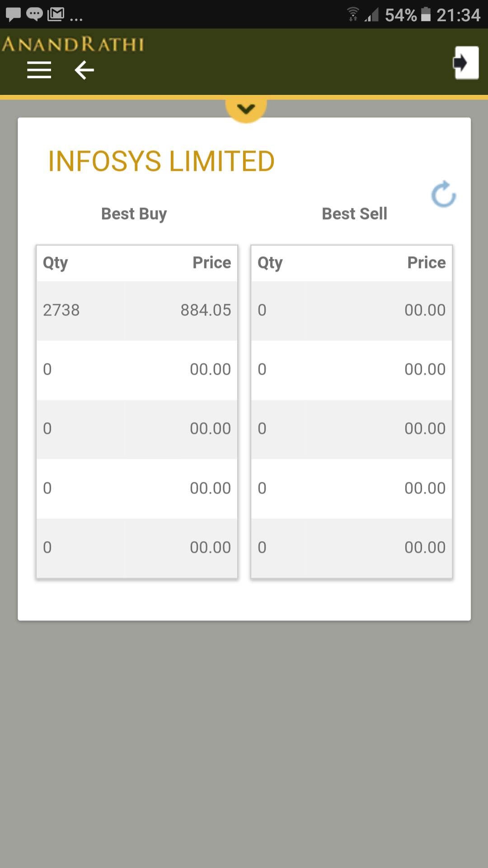Tap the INFOSYS LIMITED title
The image size is (488, 868).
pos(161,161)
